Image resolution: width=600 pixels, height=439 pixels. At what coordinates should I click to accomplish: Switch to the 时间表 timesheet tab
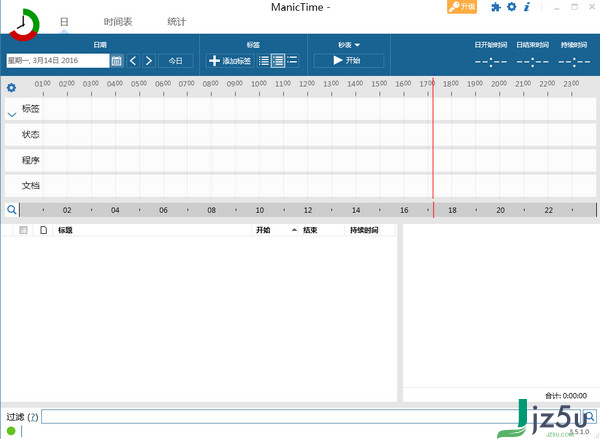coord(118,22)
